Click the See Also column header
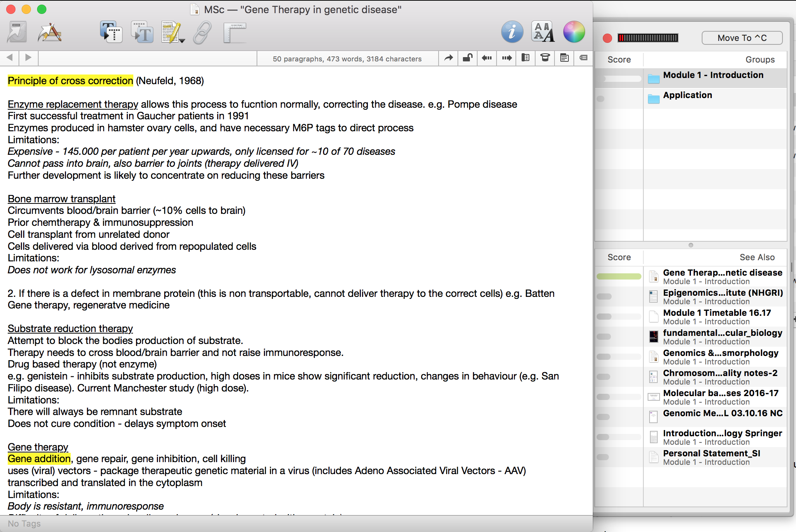The height and width of the screenshot is (532, 796). pos(757,257)
